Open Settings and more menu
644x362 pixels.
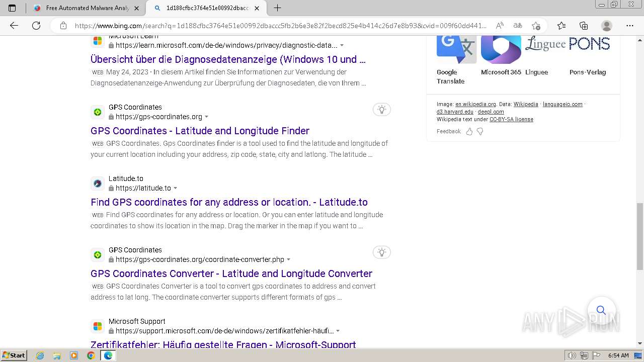pos(630,26)
